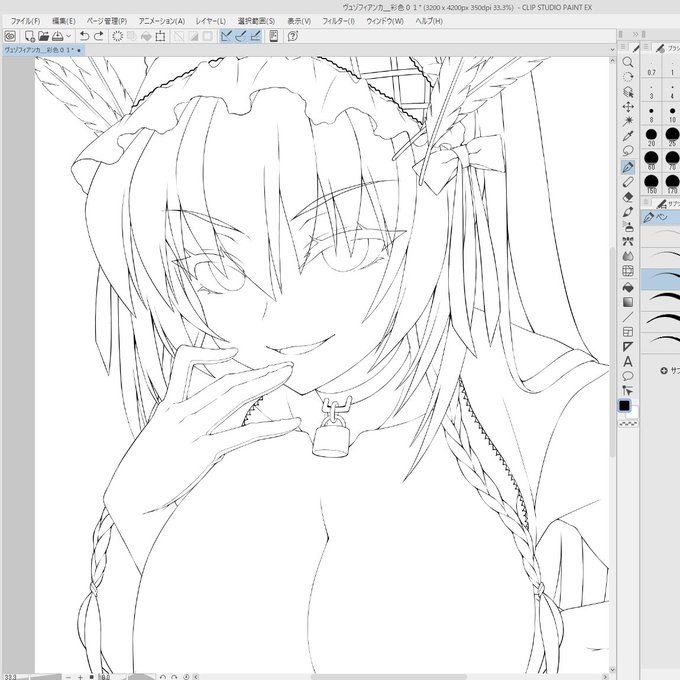
Task: Select the Correct line tool
Action: 628,390
